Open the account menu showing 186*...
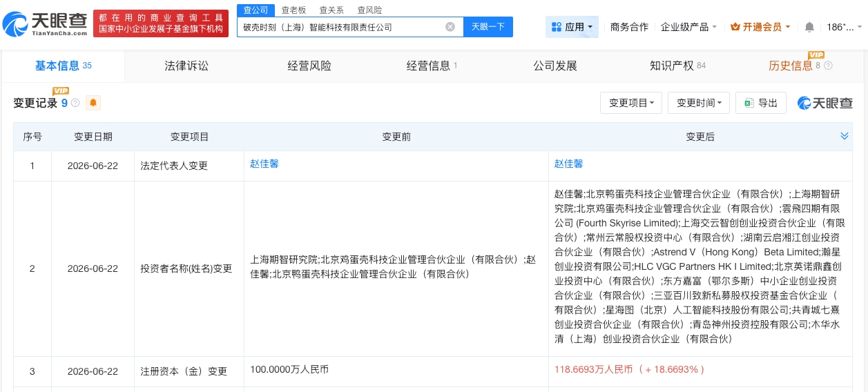Viewport: 868px width, 392px height. tap(845, 27)
